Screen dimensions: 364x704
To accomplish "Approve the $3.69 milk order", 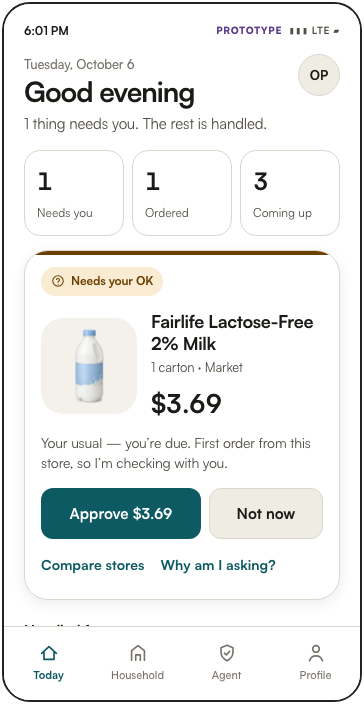I will (121, 513).
